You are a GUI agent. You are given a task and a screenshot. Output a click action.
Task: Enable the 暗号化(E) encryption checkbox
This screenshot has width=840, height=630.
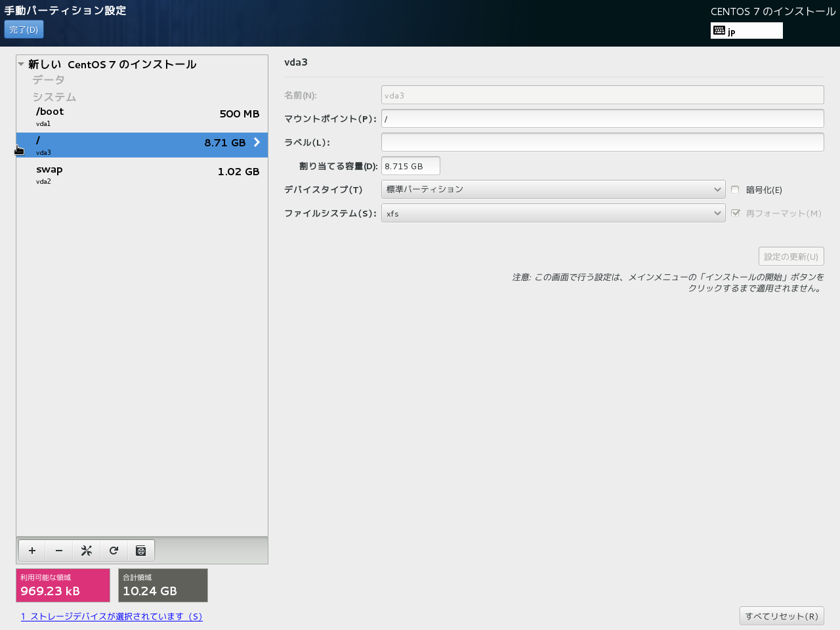pyautogui.click(x=735, y=190)
